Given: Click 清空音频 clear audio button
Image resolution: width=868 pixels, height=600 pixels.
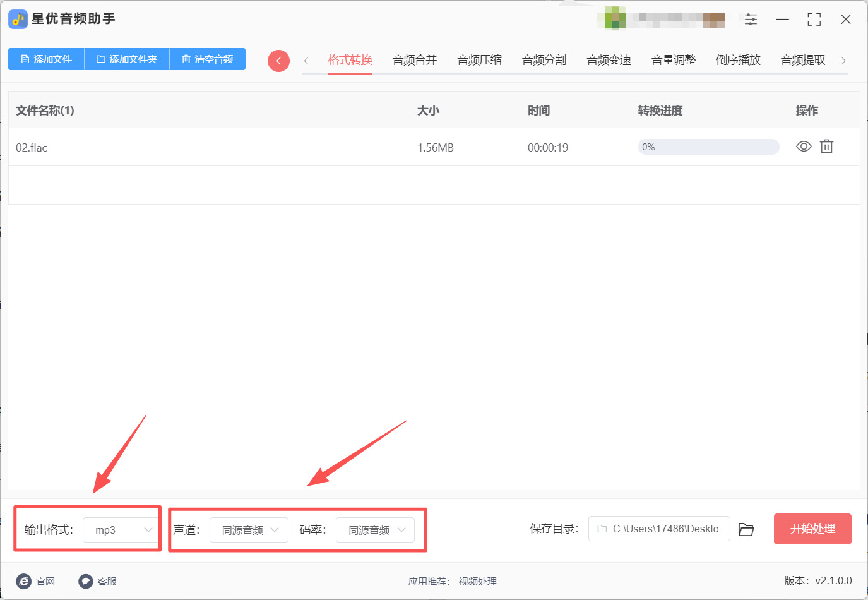Looking at the screenshot, I should click(208, 59).
